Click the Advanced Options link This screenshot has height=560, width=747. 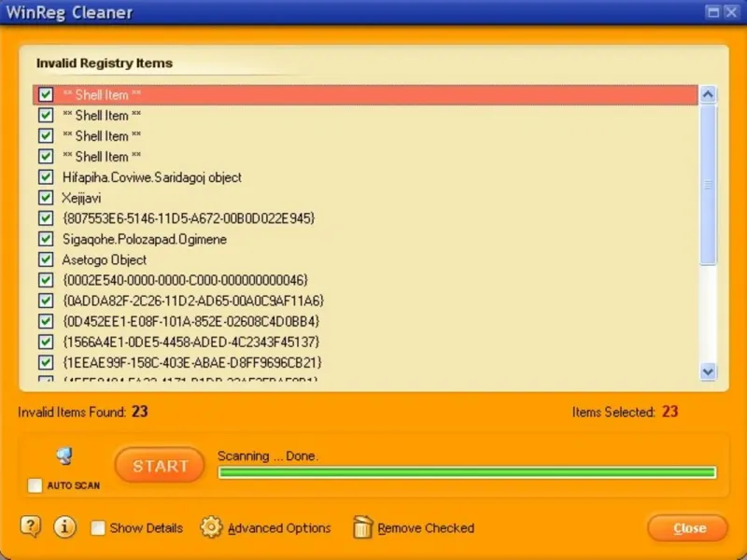click(x=279, y=528)
